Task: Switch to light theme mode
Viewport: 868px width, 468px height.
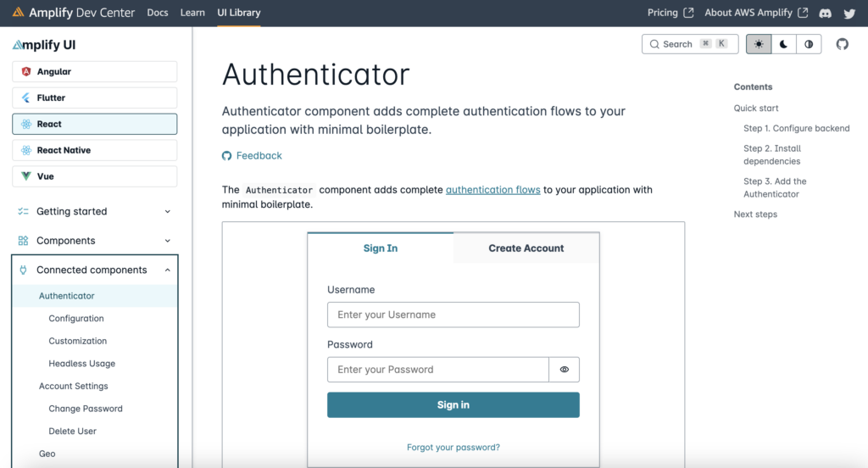Action: pos(759,44)
